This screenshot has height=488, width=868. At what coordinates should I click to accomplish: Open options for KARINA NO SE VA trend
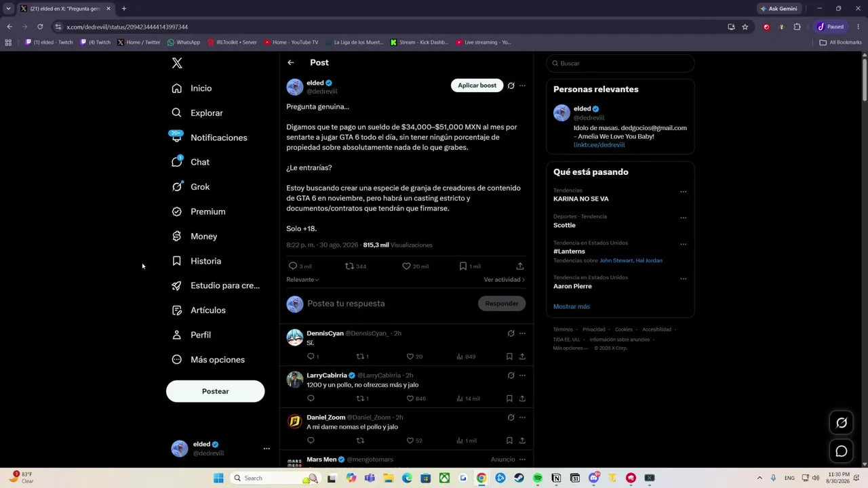coord(684,192)
